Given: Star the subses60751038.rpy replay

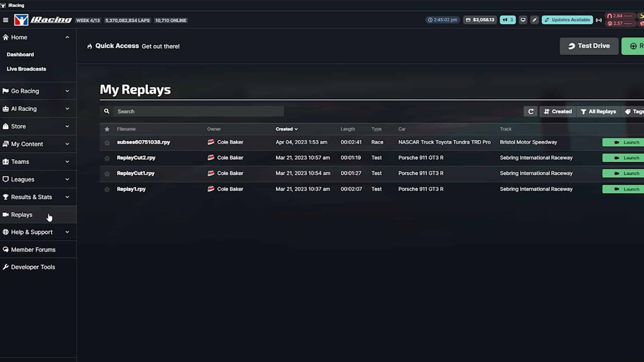Looking at the screenshot, I should click(107, 142).
